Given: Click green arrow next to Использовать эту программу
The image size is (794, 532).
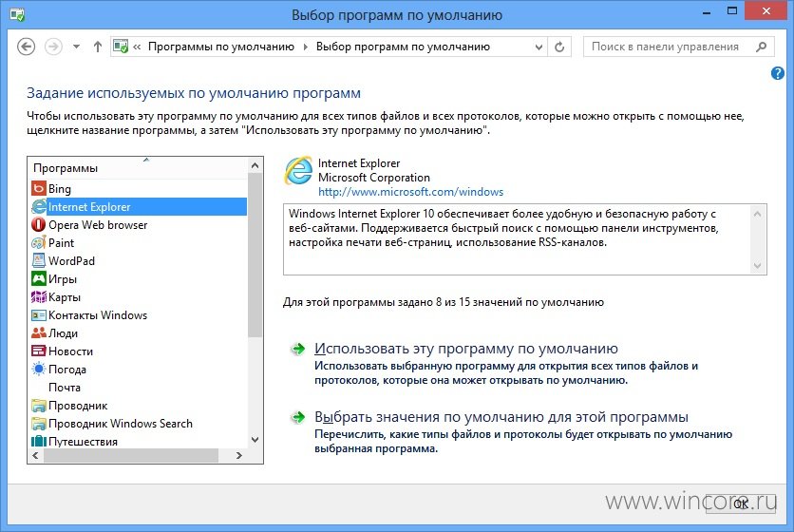Looking at the screenshot, I should tap(298, 349).
